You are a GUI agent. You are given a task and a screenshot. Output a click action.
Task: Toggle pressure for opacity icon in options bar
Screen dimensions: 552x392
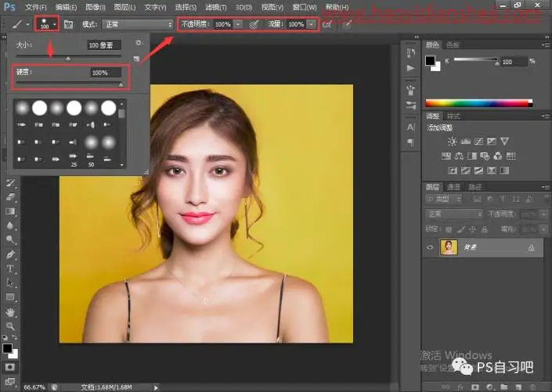point(254,24)
